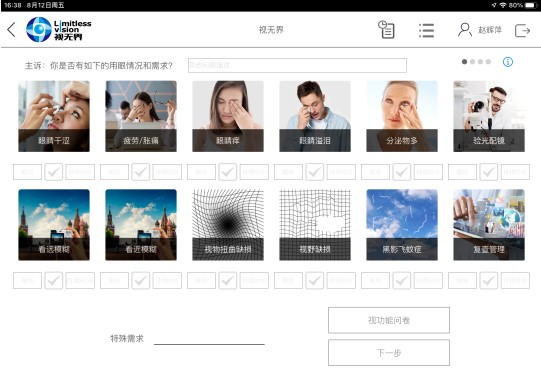Toggle checkmark under 复查管理 card
This screenshot has height=385, width=541.
coord(489,280)
